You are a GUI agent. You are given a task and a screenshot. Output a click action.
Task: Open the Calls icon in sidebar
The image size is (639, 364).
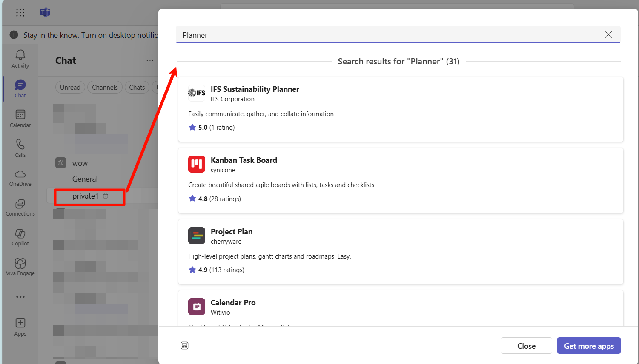pos(20,147)
